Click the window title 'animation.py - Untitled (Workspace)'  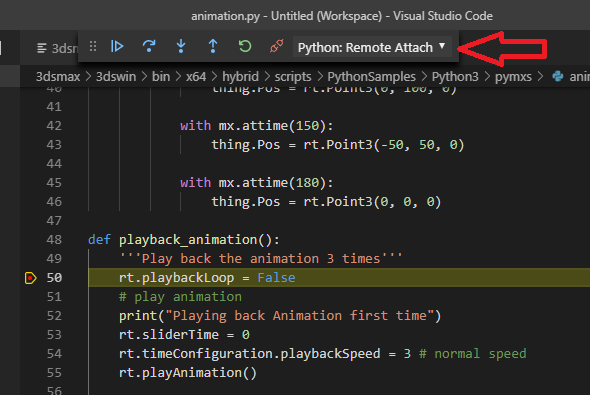[287, 16]
